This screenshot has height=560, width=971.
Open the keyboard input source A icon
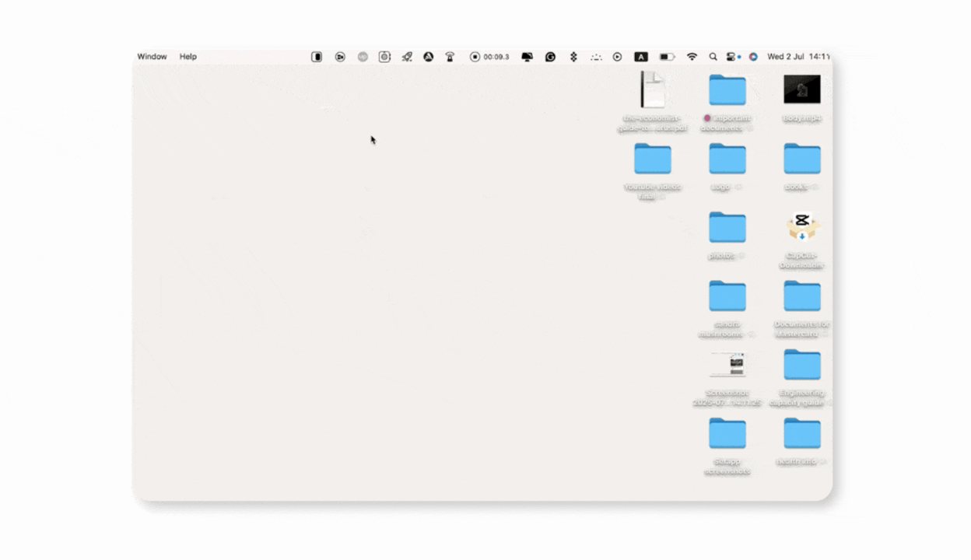[640, 57]
